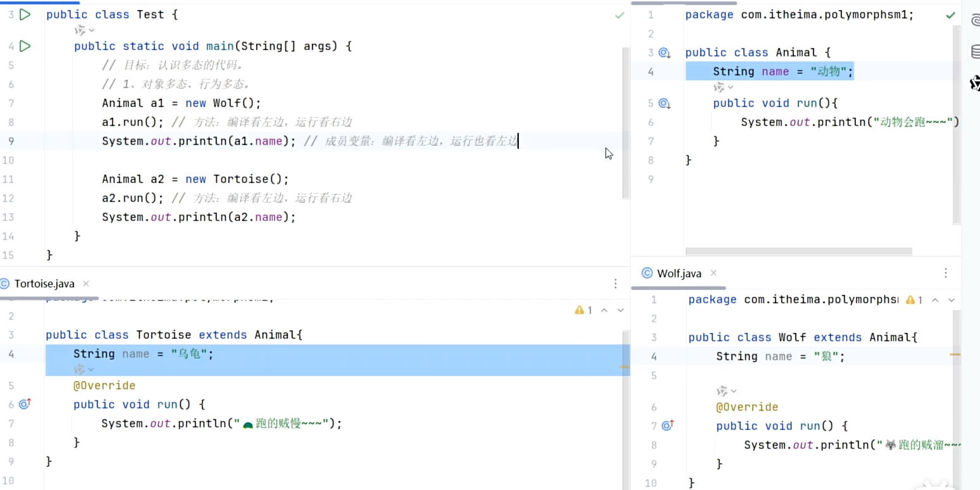
Task: Close the Tortoise.java tab
Action: [x=87, y=284]
